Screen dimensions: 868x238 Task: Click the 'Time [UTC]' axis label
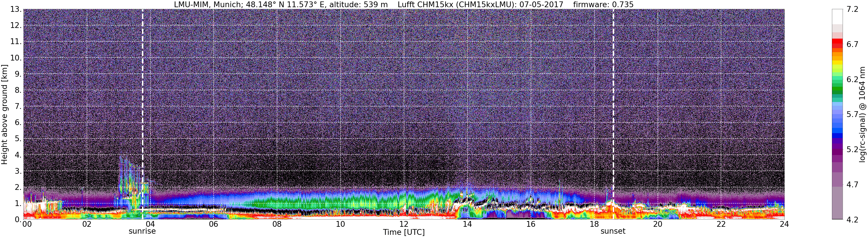404,232
